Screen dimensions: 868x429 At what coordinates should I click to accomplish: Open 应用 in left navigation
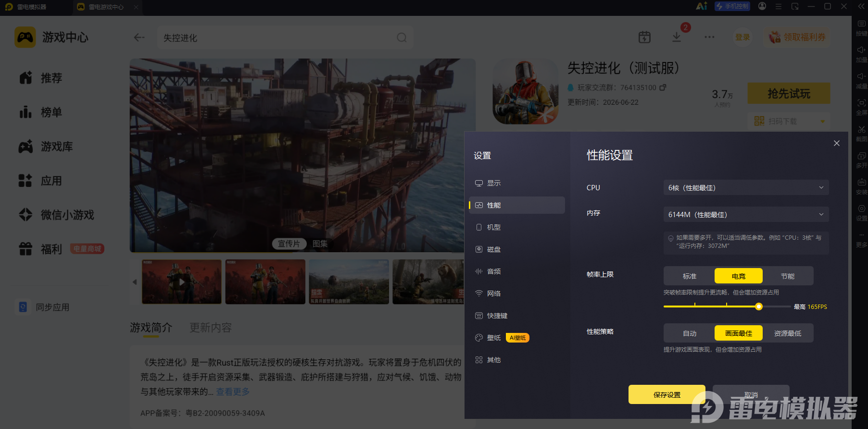click(41, 181)
